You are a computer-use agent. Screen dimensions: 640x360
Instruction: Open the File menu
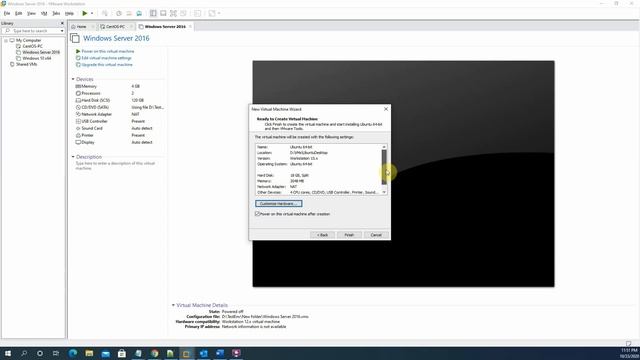point(7,13)
